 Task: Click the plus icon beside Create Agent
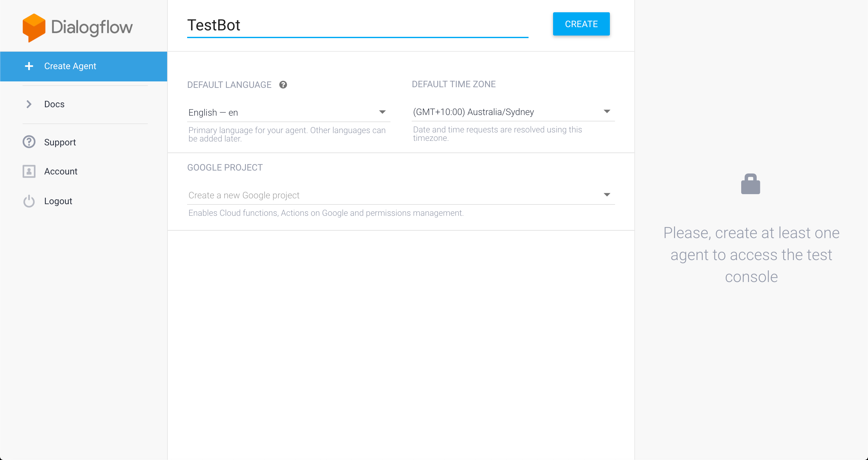point(29,66)
